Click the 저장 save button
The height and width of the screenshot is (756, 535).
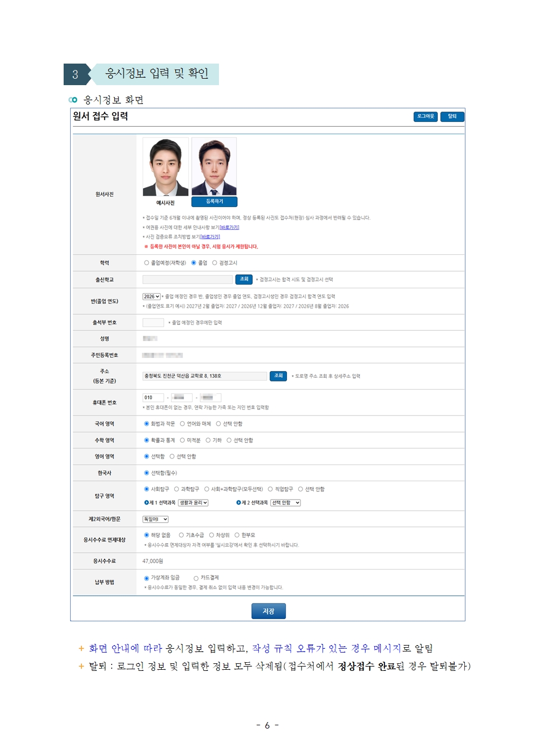[x=269, y=611]
